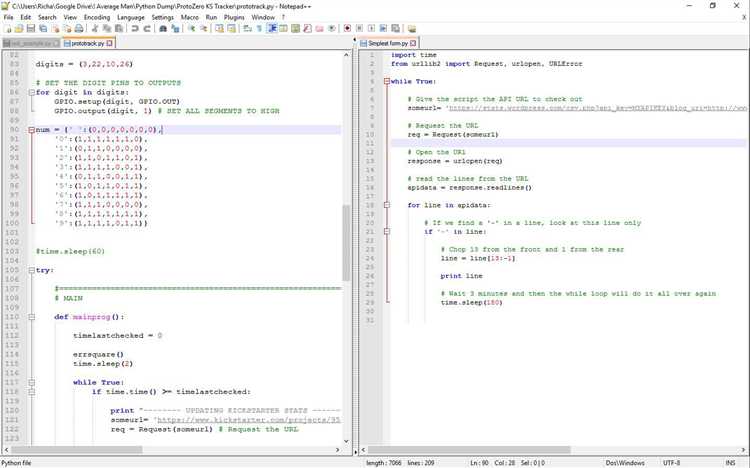This screenshot has height=468, width=750.
Task: Click the 'UTF-8' encoding status entry
Action: click(671, 463)
